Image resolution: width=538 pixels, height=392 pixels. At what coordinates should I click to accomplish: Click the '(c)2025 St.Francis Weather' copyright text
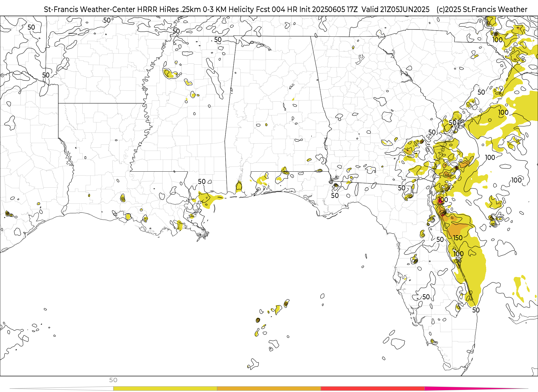click(x=482, y=10)
